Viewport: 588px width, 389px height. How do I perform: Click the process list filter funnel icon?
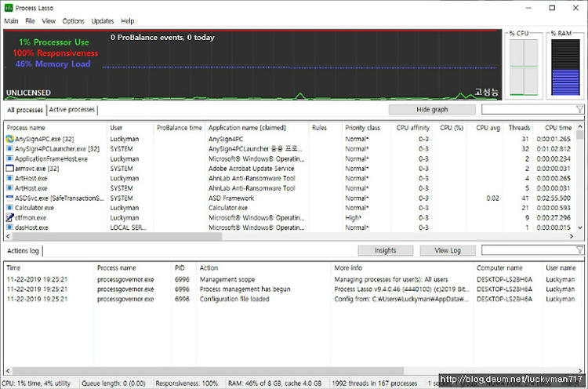click(579, 109)
